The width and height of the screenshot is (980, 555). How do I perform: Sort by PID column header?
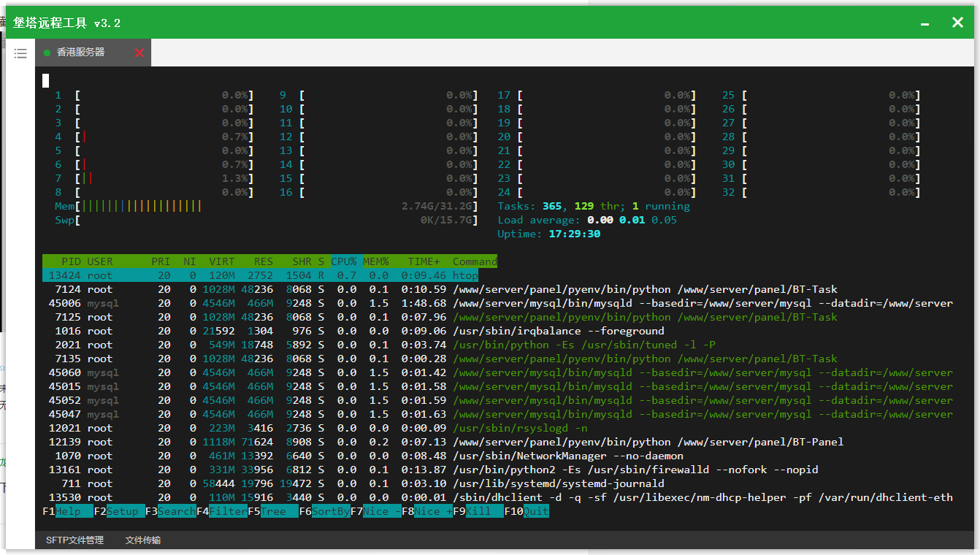point(72,261)
